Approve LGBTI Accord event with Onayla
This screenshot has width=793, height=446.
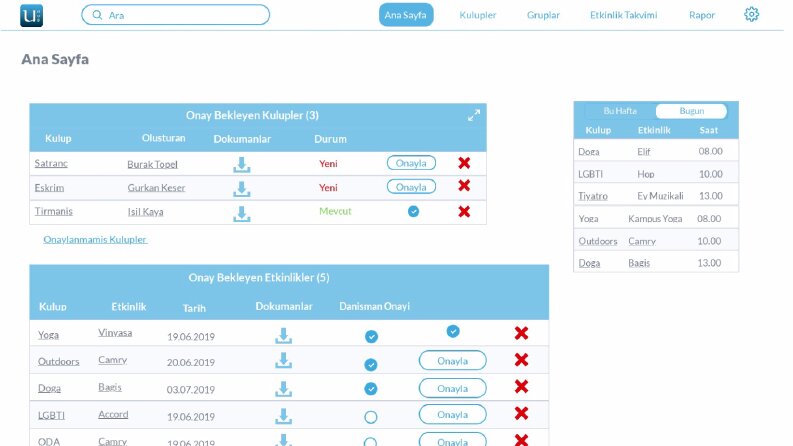point(453,414)
